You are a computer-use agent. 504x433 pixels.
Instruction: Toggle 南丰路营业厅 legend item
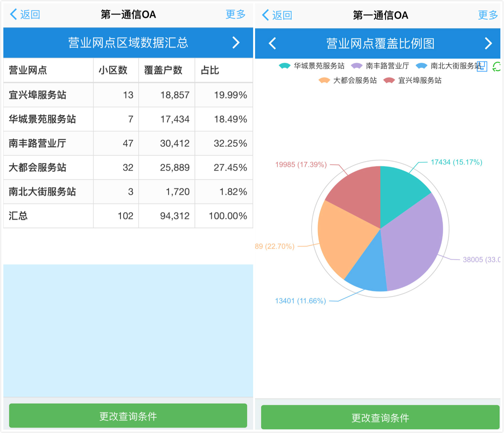pyautogui.click(x=380, y=66)
